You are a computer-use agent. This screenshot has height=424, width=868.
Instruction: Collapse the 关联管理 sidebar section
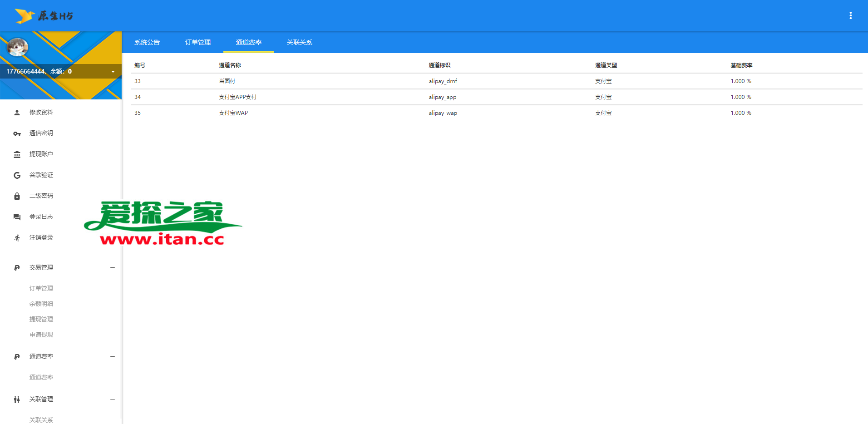pos(113,399)
